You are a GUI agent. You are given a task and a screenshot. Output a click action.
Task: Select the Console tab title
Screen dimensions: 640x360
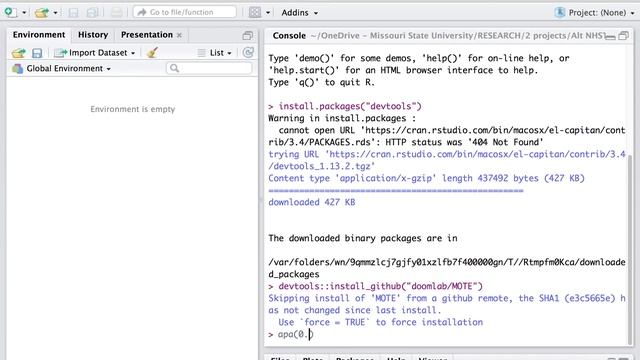[x=289, y=36]
